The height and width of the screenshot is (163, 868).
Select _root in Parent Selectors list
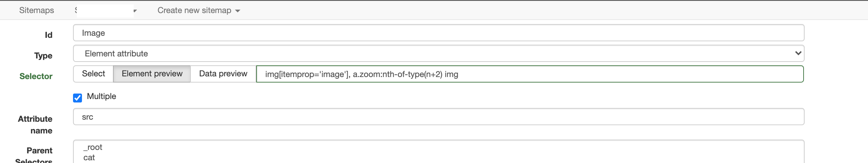click(93, 148)
